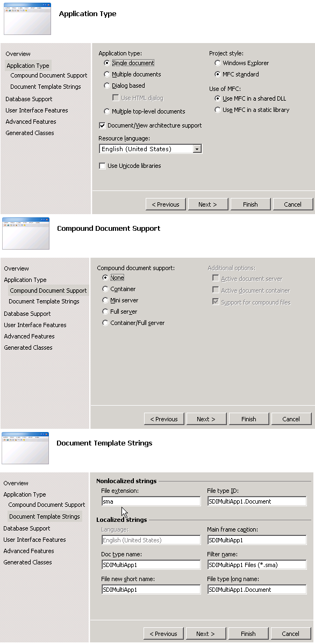The width and height of the screenshot is (315, 644).
Task: Click the Compound Document Support window thumbnail image
Action: coord(26,233)
